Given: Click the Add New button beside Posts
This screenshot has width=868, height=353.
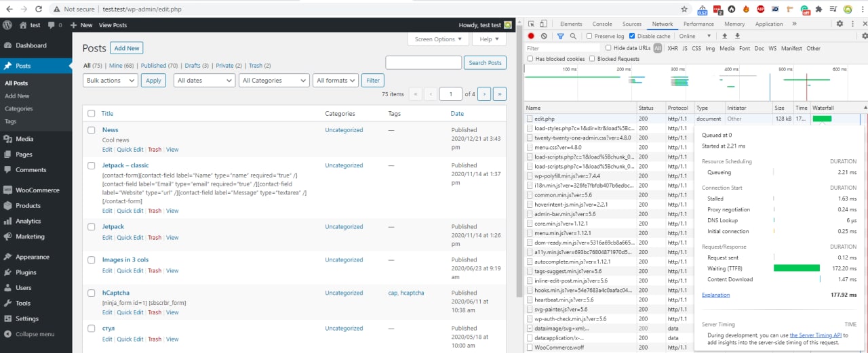Looking at the screenshot, I should pyautogui.click(x=127, y=48).
